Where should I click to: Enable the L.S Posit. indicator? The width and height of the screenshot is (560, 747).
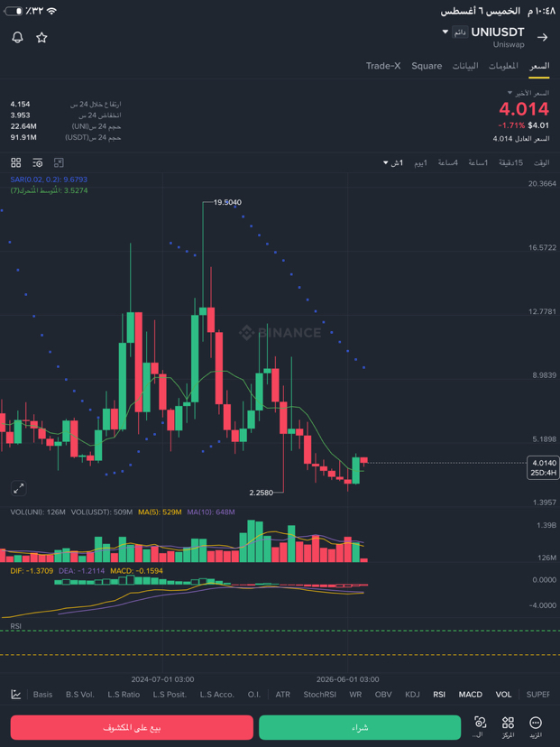coord(170,694)
